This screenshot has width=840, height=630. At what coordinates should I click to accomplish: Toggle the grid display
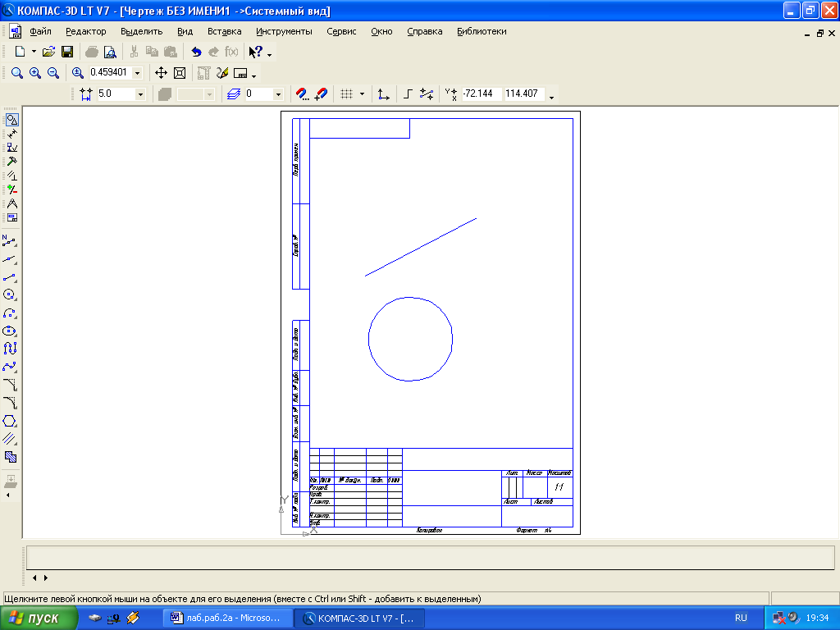347,94
